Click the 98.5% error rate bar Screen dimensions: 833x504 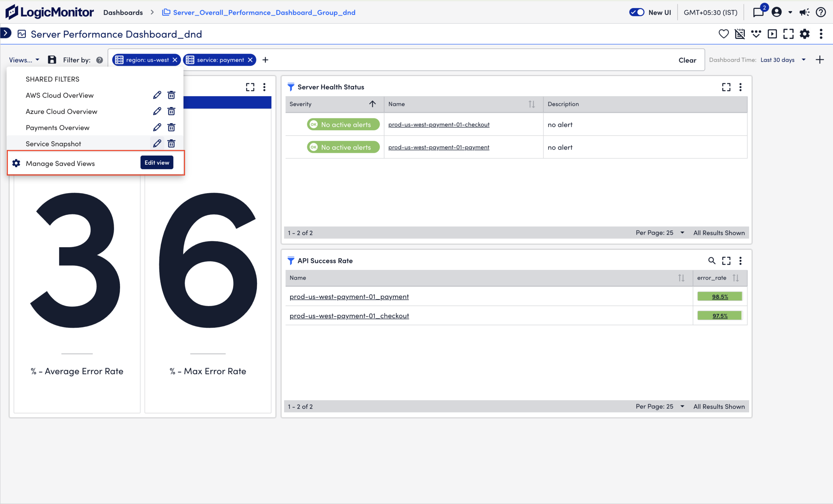pyautogui.click(x=720, y=297)
